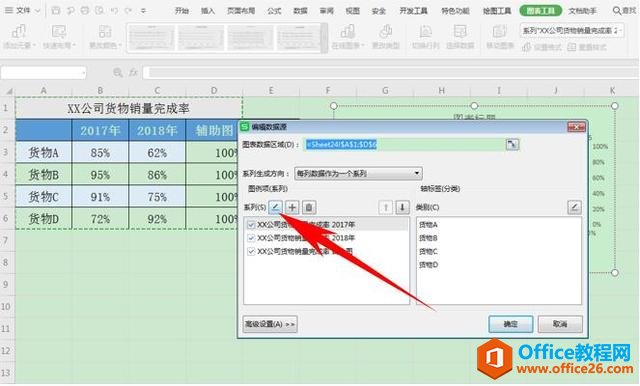Click row header 9
Image resolution: width=640 pixels, height=386 pixels.
[x=7, y=284]
